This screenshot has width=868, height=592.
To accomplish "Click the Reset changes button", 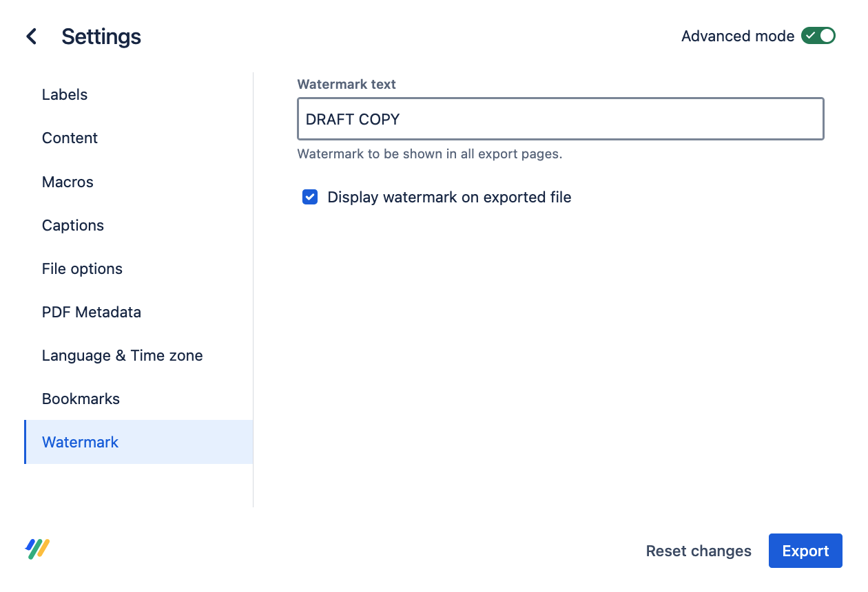I will point(698,551).
